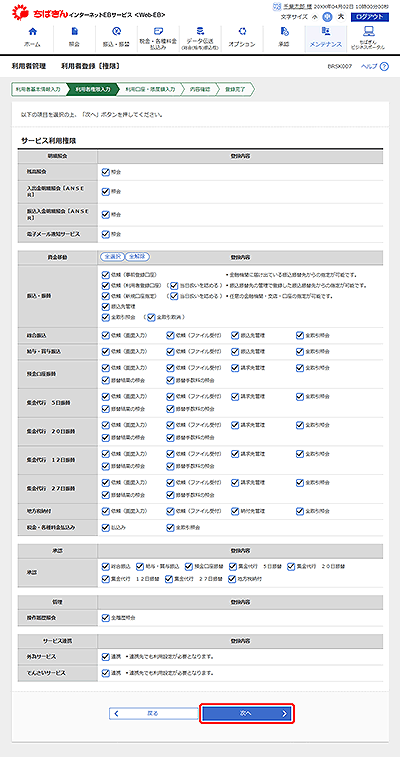Click the 利用者基本情報入力 step indicator

tap(38, 89)
